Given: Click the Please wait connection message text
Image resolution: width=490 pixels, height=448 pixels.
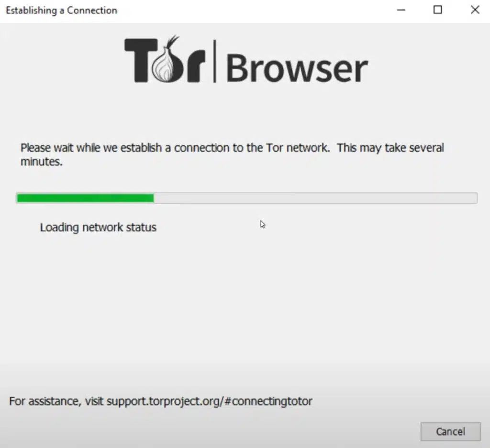Looking at the screenshot, I should click(x=232, y=154).
